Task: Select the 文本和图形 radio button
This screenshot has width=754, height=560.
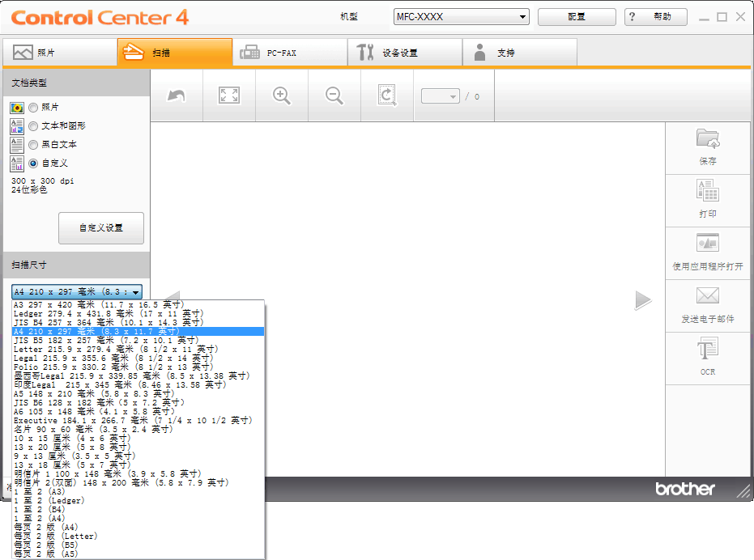Action: [33, 125]
